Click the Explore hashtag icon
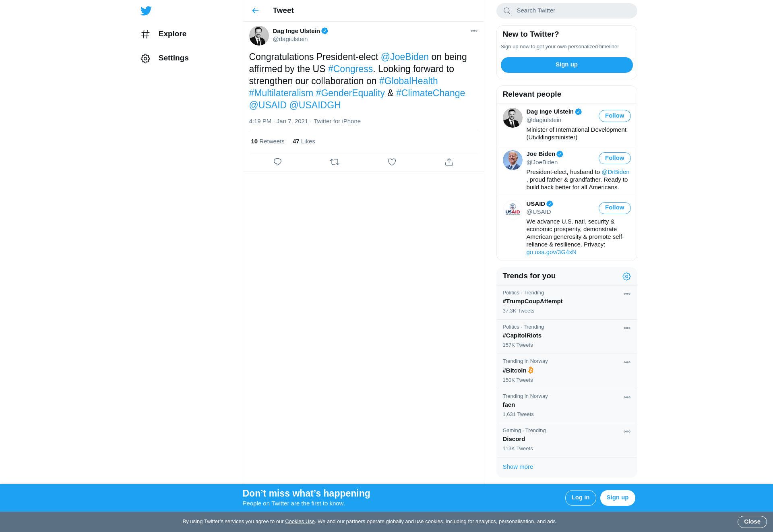 click(145, 34)
